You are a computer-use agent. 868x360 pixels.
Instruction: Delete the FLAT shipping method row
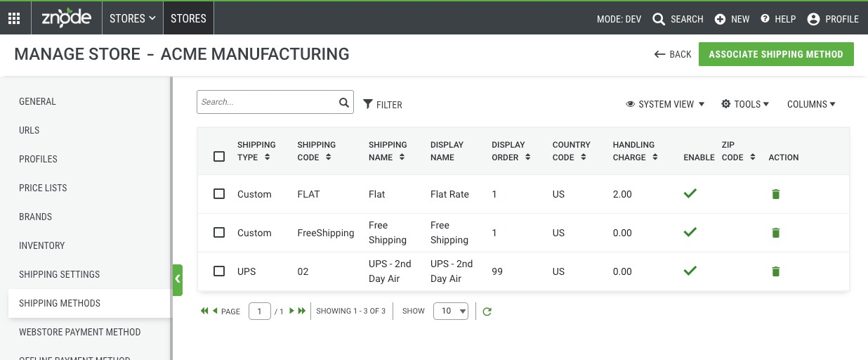point(776,194)
